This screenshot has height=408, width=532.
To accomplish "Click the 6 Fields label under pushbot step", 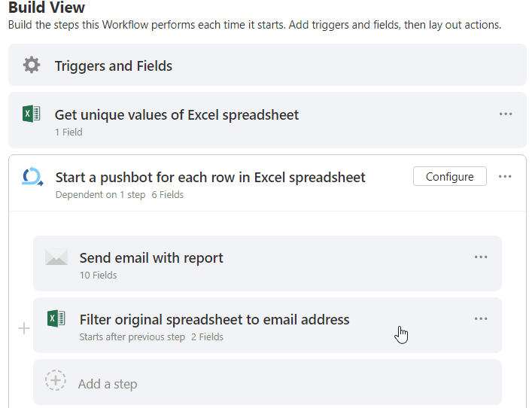I will pyautogui.click(x=167, y=195).
